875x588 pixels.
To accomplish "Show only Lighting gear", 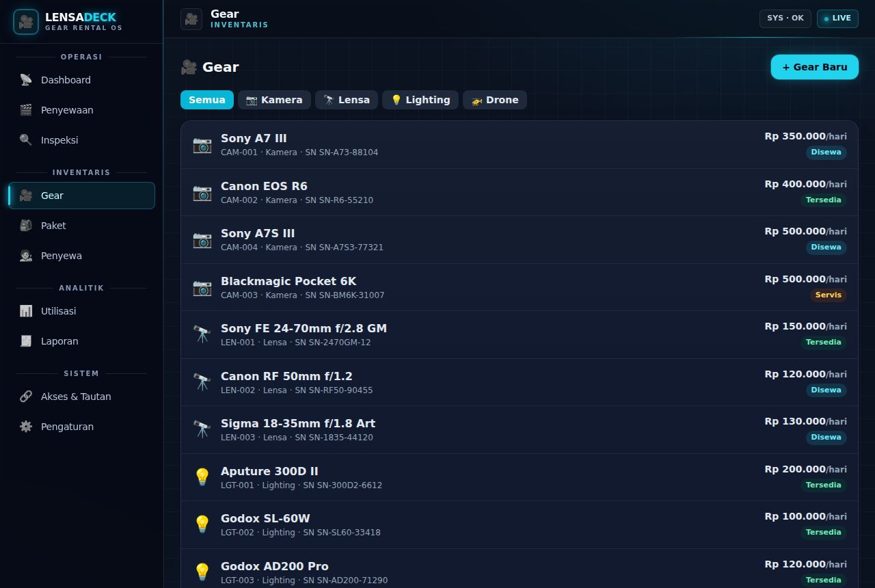I will pos(420,100).
